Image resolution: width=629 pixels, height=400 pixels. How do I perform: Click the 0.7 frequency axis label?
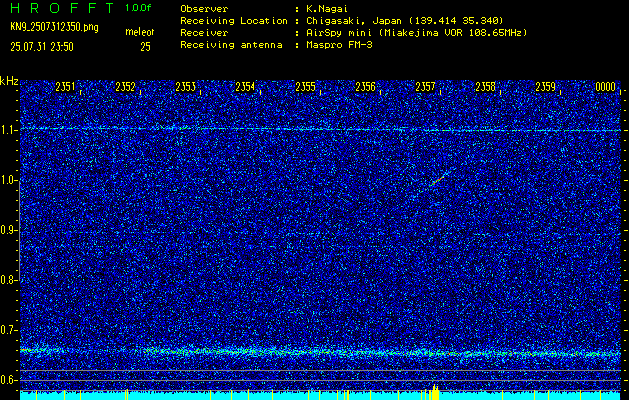click(x=8, y=330)
